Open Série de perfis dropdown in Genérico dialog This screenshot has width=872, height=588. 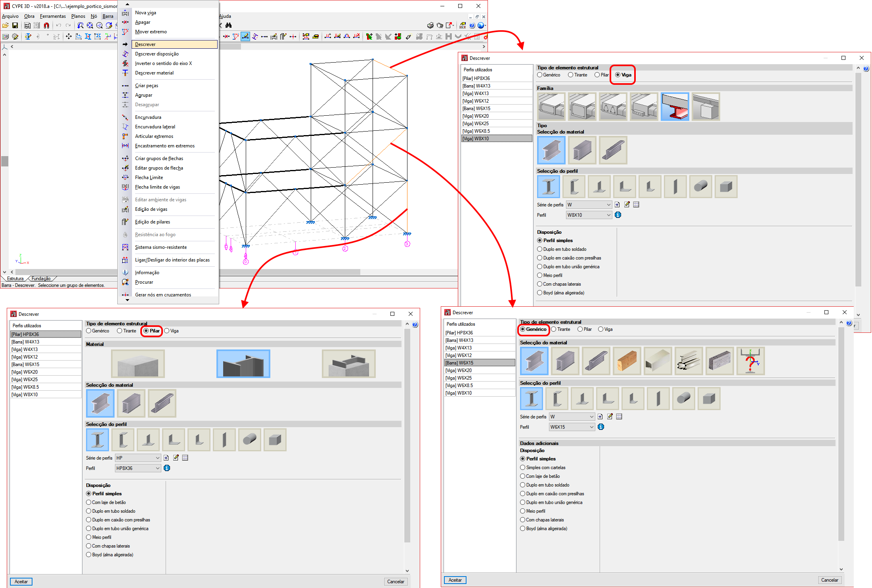point(572,416)
